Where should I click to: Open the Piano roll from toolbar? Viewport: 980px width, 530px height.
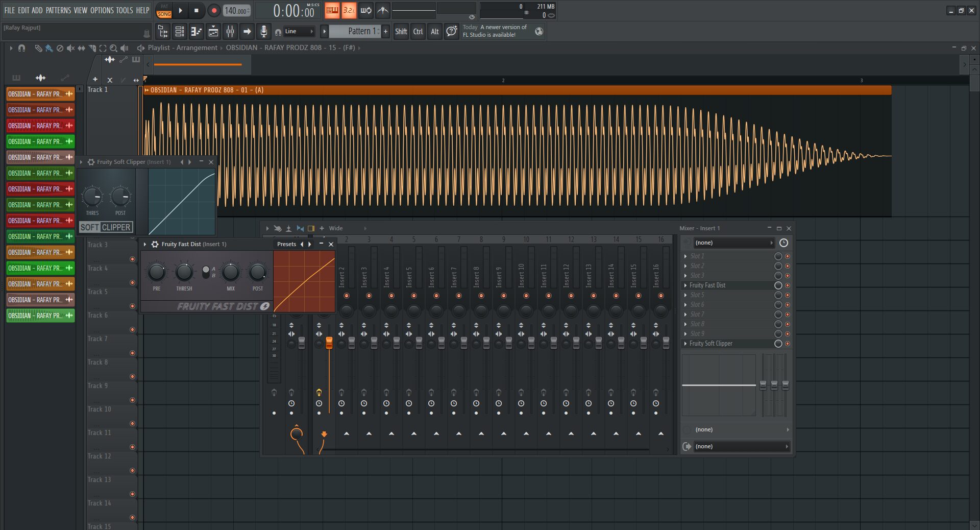197,32
